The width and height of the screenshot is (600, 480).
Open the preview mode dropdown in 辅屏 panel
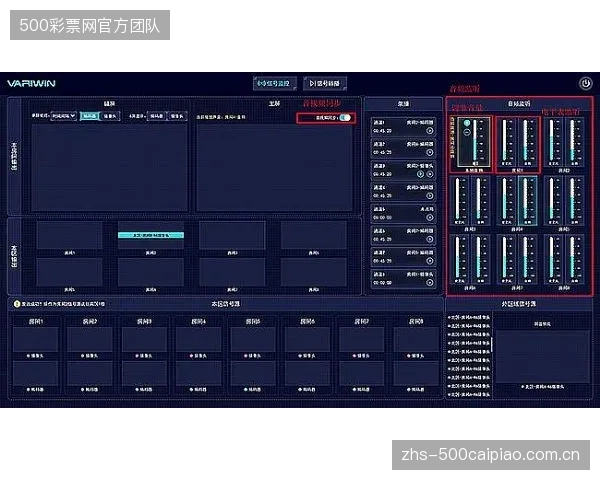coord(64,116)
